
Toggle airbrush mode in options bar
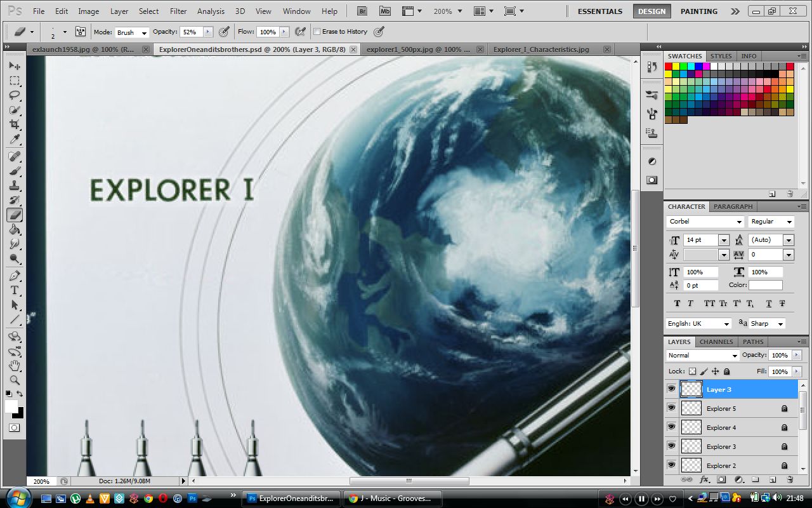[301, 31]
